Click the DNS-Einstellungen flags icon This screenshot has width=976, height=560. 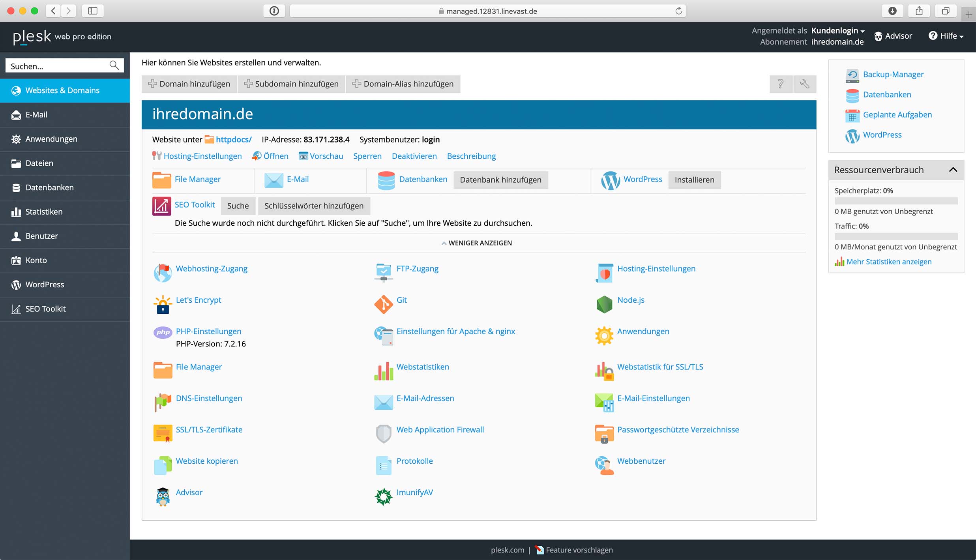(163, 403)
